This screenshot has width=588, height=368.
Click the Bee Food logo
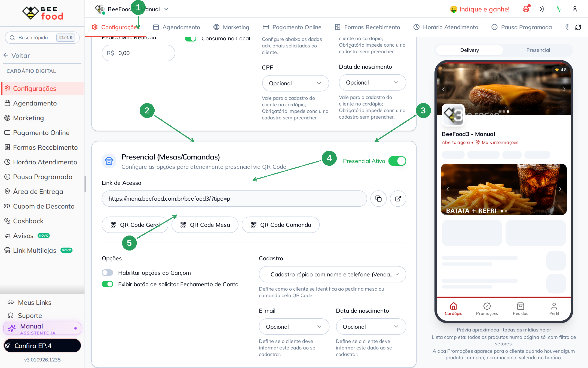43,13
